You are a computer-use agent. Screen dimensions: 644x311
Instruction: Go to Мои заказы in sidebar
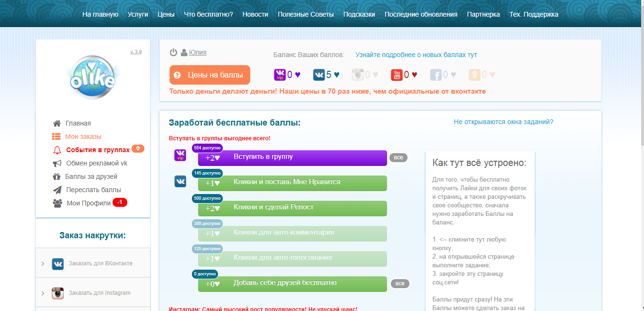(83, 136)
